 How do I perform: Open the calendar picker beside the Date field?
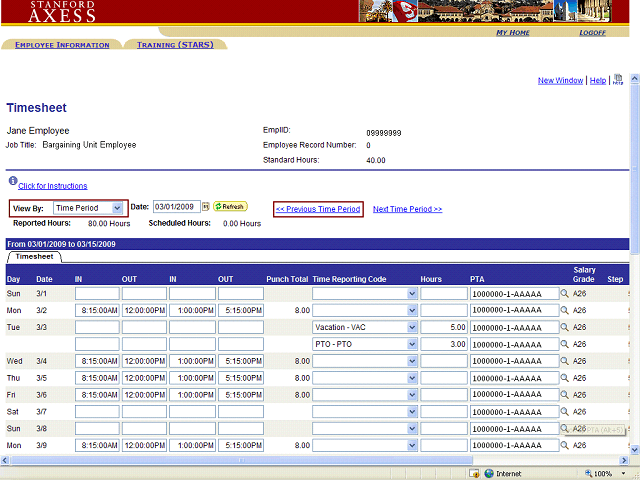pos(206,207)
